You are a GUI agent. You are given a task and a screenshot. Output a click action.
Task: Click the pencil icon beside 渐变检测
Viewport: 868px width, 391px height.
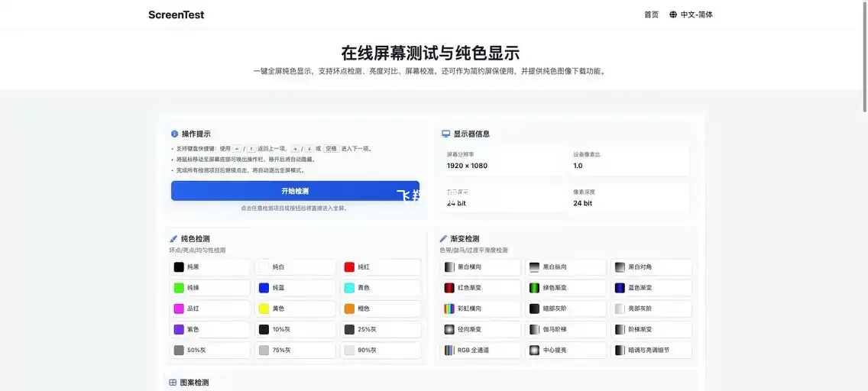[x=443, y=239]
